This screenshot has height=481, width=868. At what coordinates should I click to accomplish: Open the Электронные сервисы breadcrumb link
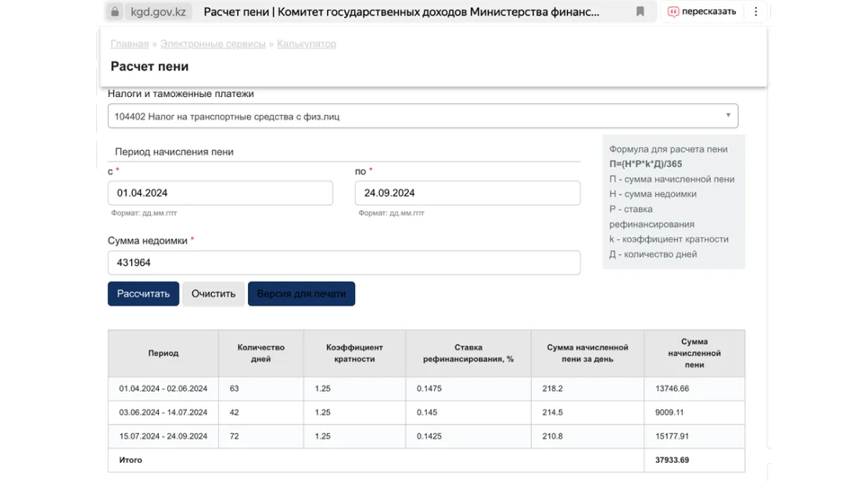point(213,44)
